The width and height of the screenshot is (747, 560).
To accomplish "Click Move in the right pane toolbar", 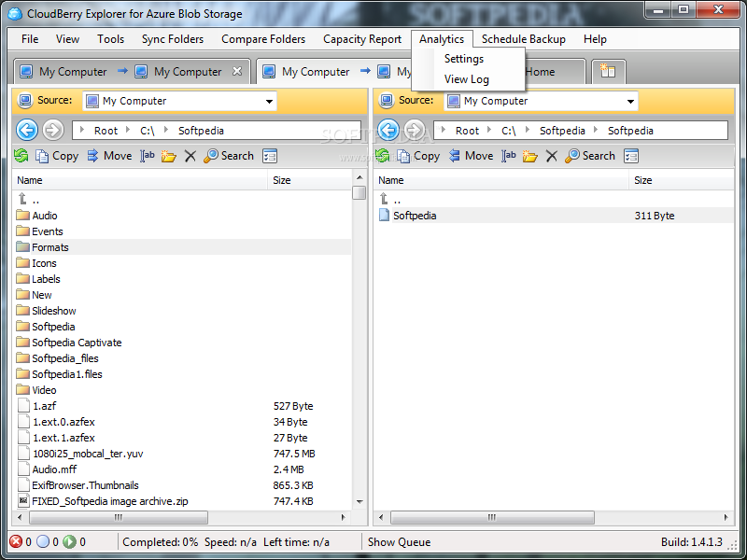I will (471, 156).
